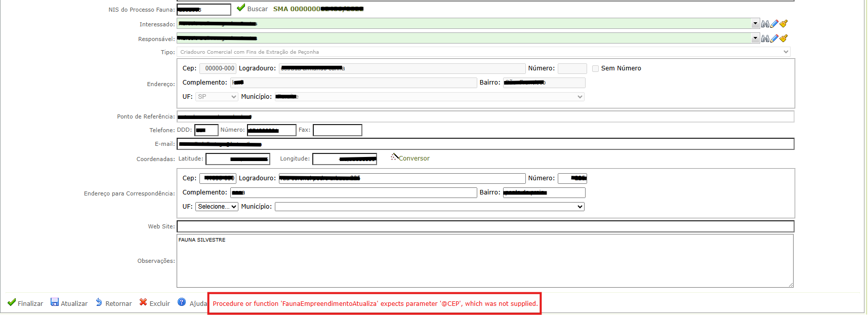The height and width of the screenshot is (315, 868).
Task: Open the coordinates Conversor link
Action: click(x=414, y=159)
